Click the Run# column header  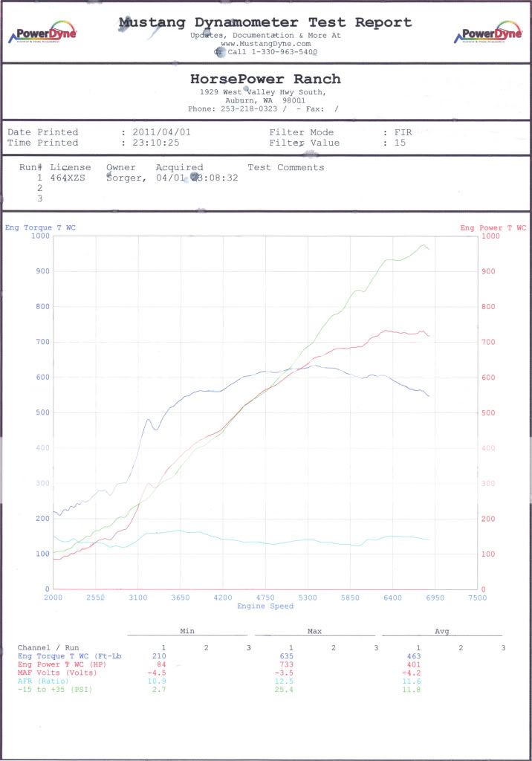point(30,167)
